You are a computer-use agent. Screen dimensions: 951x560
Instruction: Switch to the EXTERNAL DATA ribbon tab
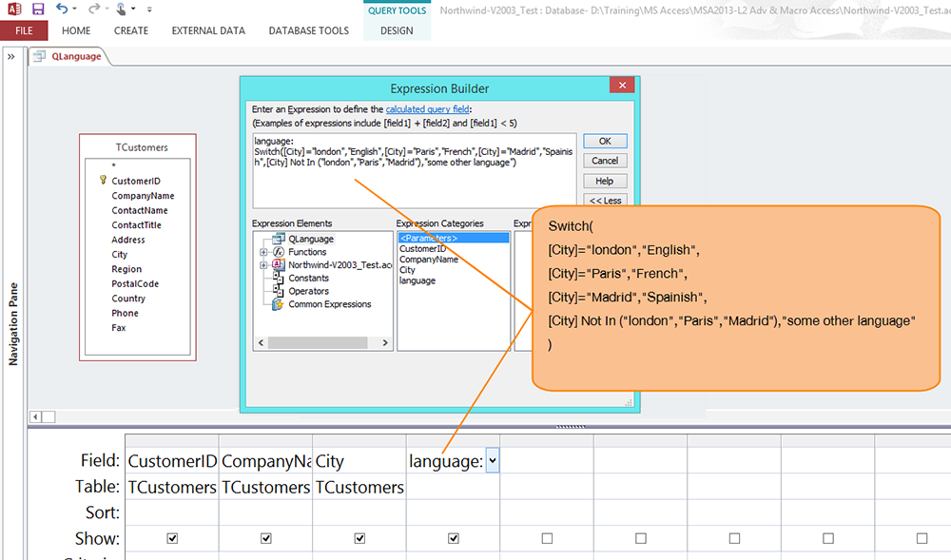coord(208,30)
